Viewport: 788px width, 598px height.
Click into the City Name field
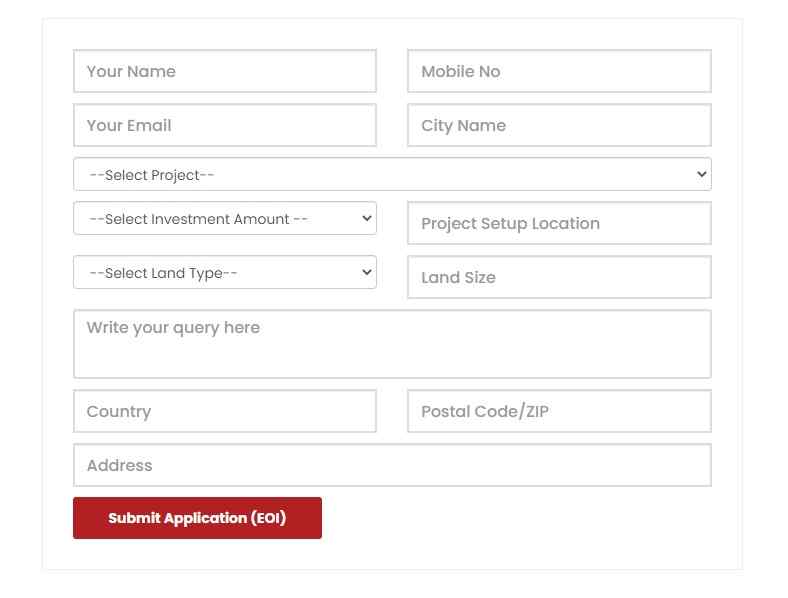tap(559, 125)
